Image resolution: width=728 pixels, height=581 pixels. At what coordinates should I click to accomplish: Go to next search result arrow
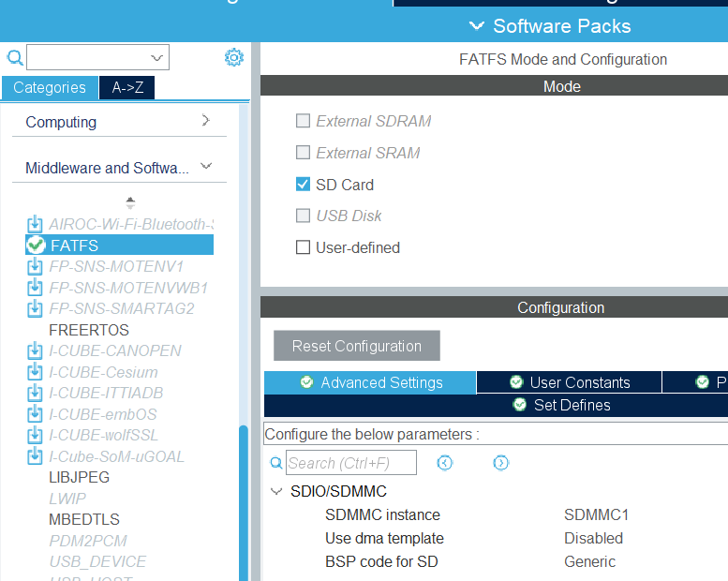coord(500,463)
